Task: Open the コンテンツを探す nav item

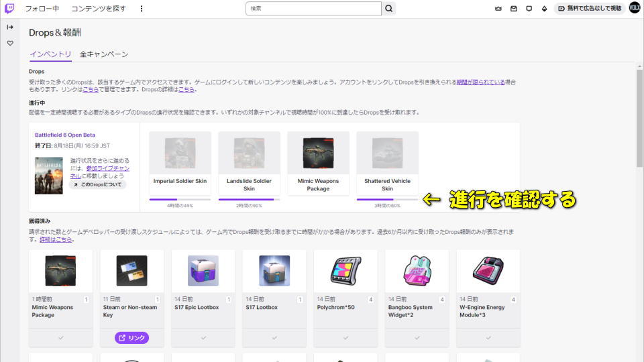Action: pos(99,9)
